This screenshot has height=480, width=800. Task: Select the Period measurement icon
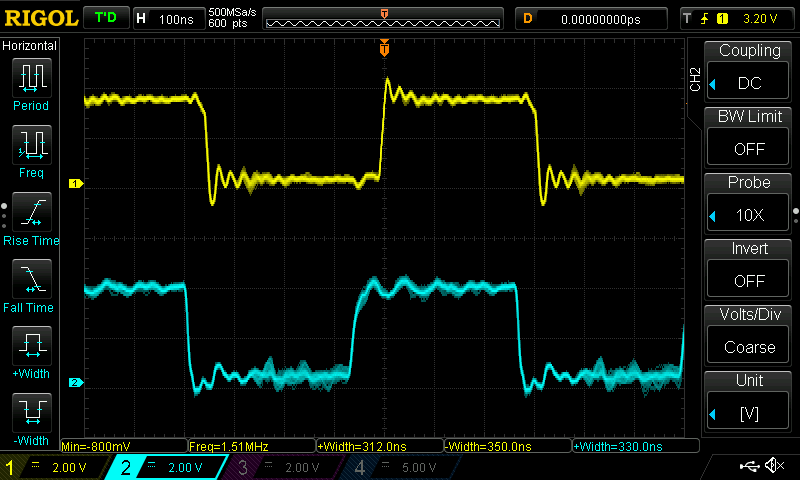32,78
